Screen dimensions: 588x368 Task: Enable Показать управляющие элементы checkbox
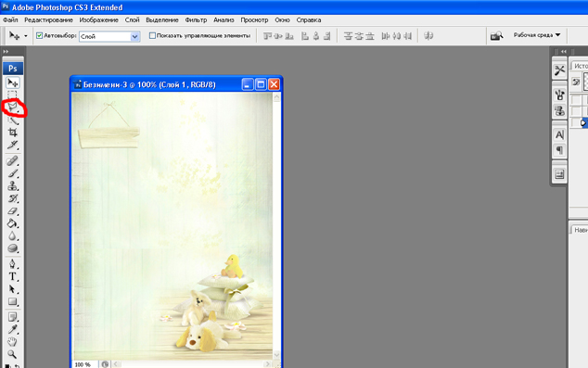pos(152,35)
